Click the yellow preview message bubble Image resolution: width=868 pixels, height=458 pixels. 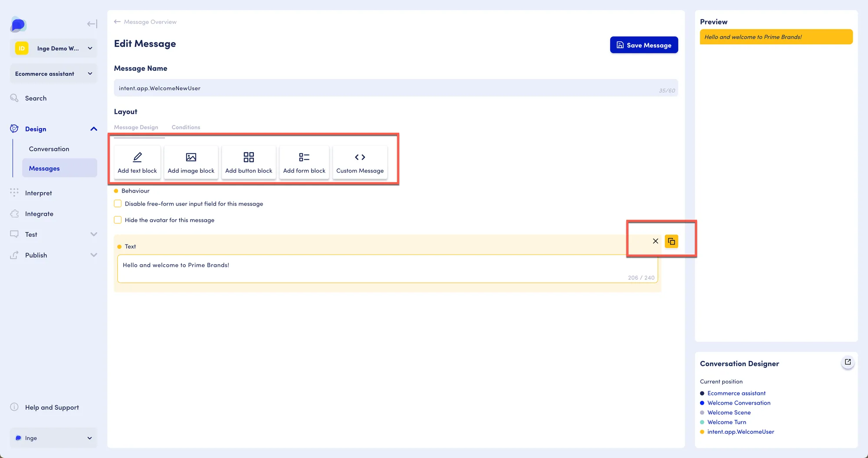click(x=776, y=37)
